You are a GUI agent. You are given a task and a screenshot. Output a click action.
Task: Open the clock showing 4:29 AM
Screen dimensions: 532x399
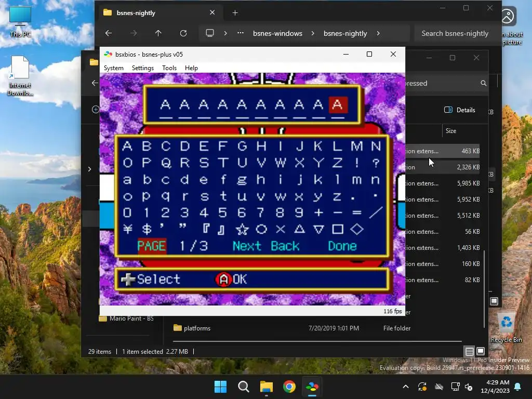coord(495,387)
